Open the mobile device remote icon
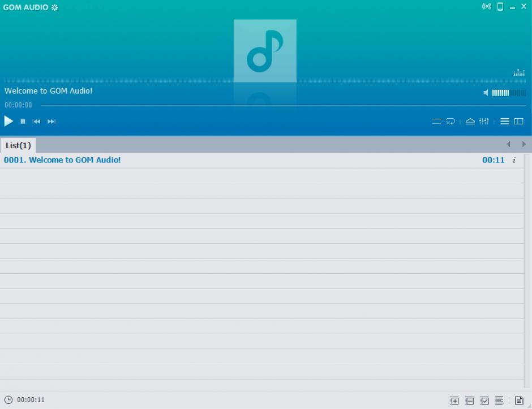Viewport: 532px width, 409px height. [500, 6]
